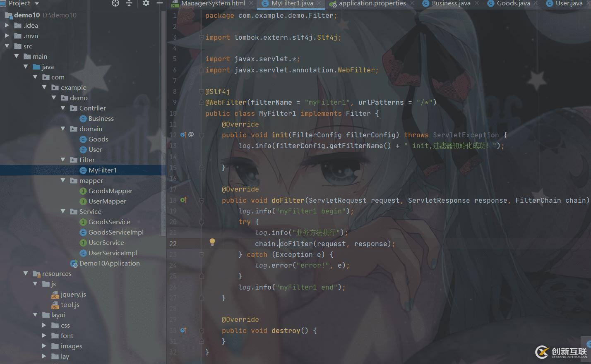Click implements gutter icon beside doFilter method
The image size is (591, 364).
coord(183,200)
